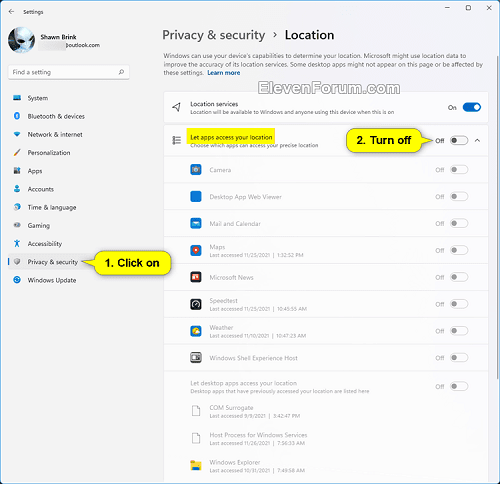The image size is (500, 484).
Task: Click the Weather app icon
Action: click(x=196, y=331)
